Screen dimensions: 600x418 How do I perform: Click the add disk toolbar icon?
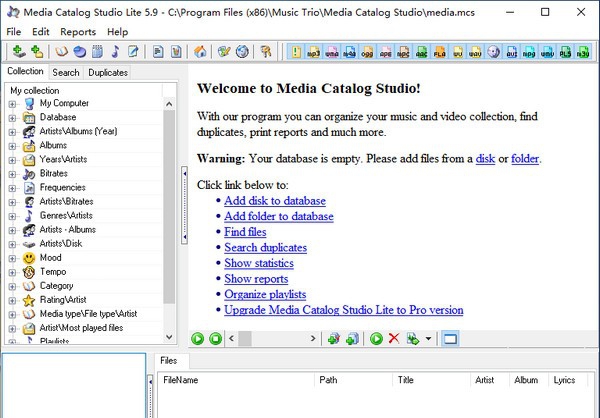click(19, 51)
